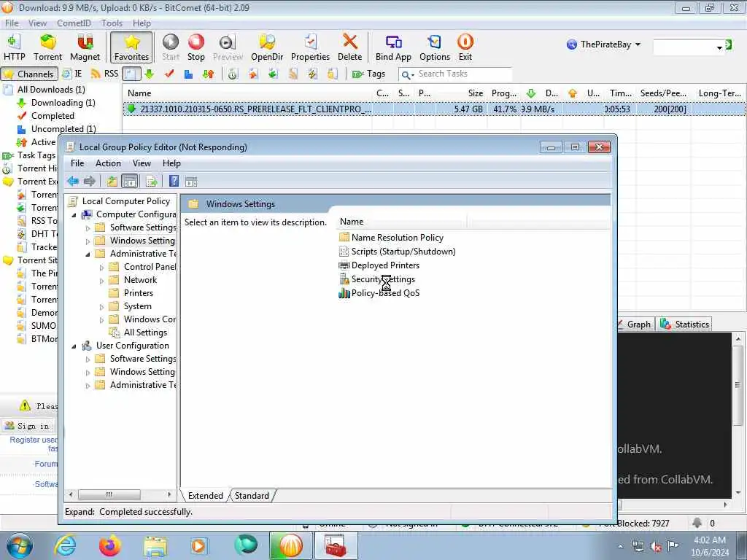Click the Forward arrow in Group Policy Editor
The width and height of the screenshot is (747, 560).
[x=89, y=181]
